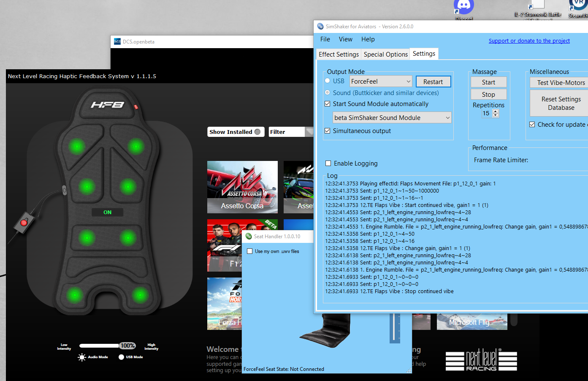The image size is (588, 381).
Task: Open the Microsoft Flight game tile
Action: 472,322
